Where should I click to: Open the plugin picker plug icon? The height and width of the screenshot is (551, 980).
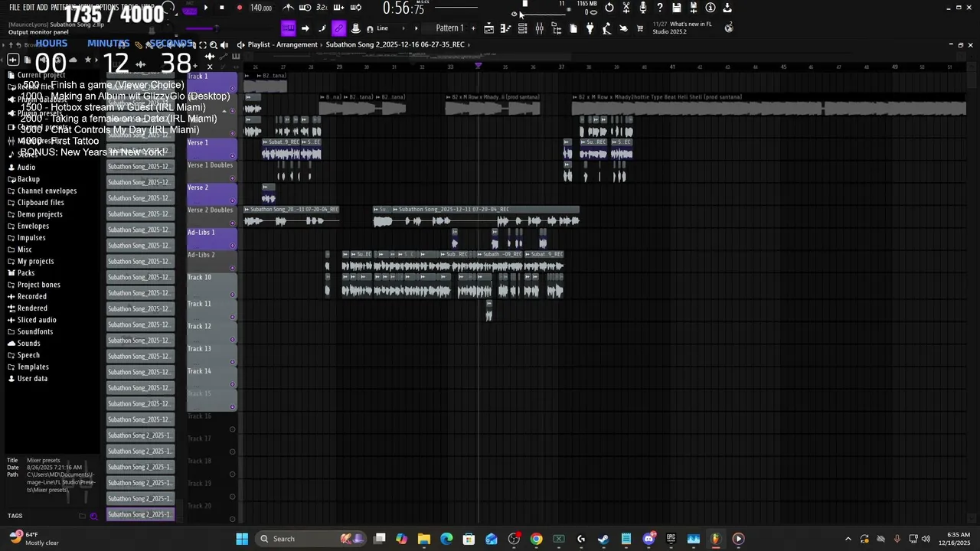pyautogui.click(x=590, y=28)
